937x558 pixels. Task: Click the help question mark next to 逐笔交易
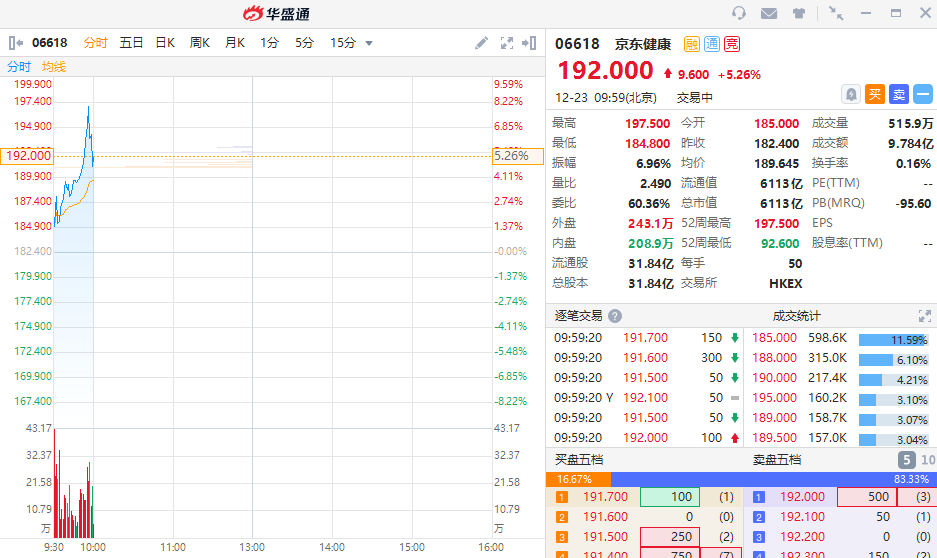point(615,316)
